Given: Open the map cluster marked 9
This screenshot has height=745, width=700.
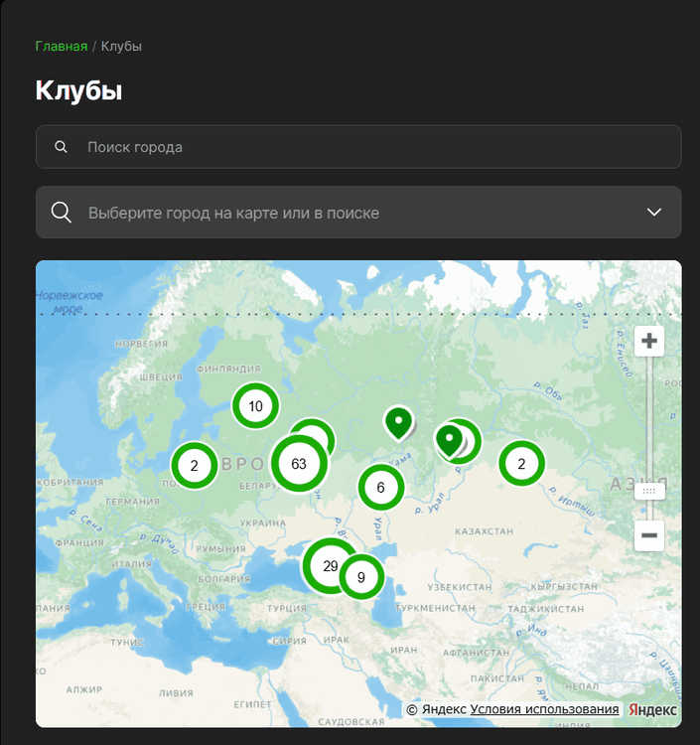Looking at the screenshot, I should [361, 577].
